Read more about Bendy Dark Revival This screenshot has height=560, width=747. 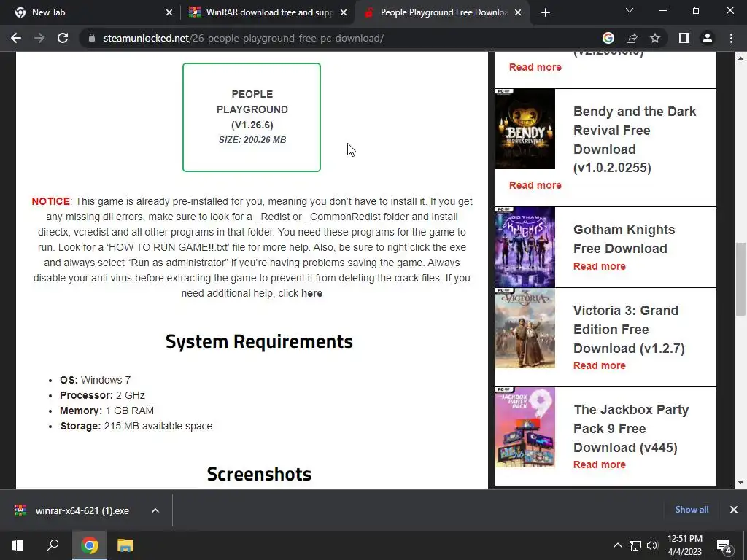click(x=535, y=185)
